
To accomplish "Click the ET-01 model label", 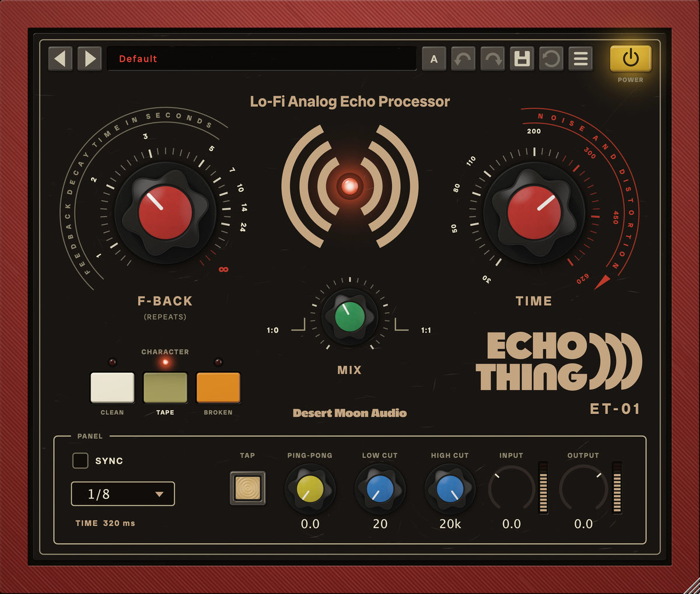I will tap(615, 408).
